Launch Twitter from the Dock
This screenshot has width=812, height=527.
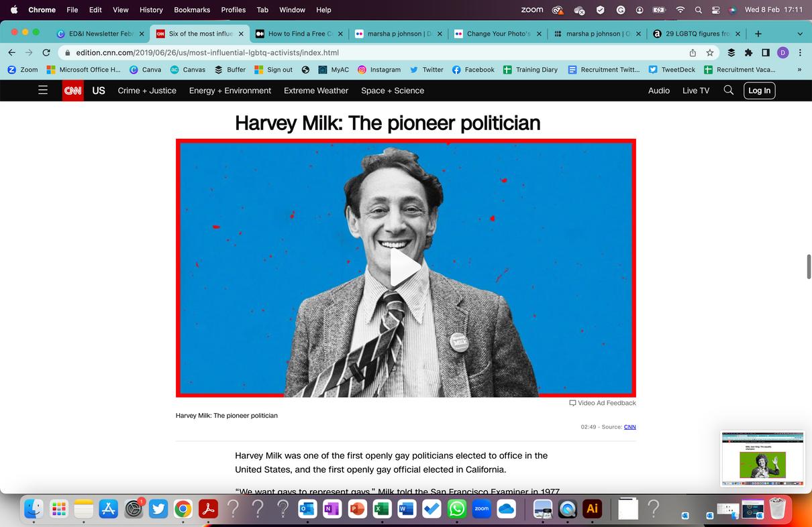pyautogui.click(x=158, y=510)
